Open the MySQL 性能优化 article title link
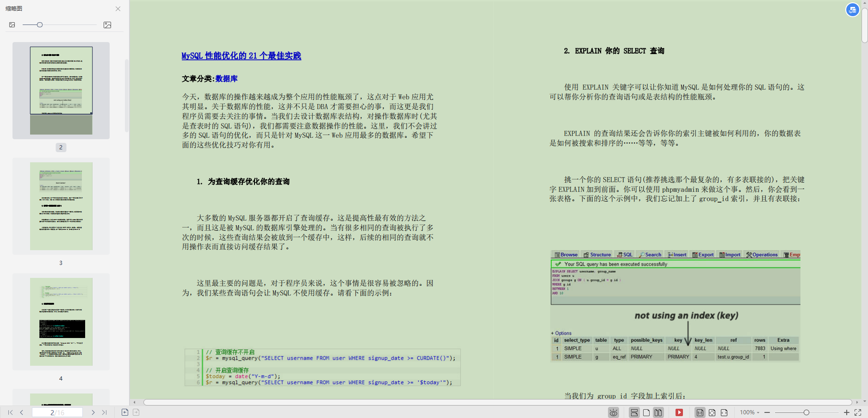This screenshot has height=418, width=868. tap(241, 56)
